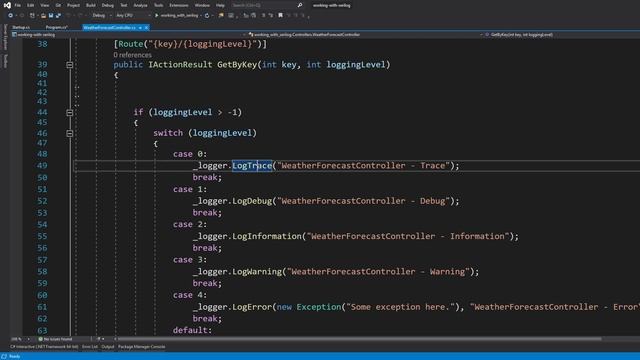Screen dimensions: 640x360
Task: Click the search magnifier icon
Action: point(300,5)
